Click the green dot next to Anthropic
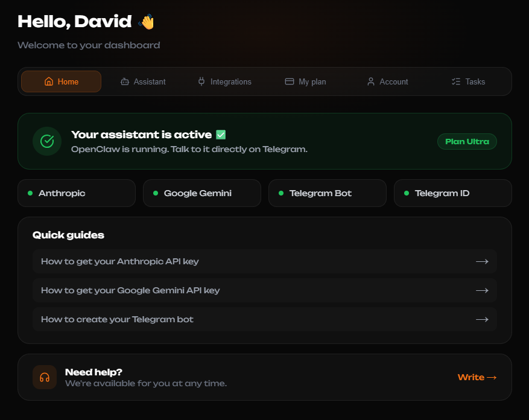 point(30,193)
